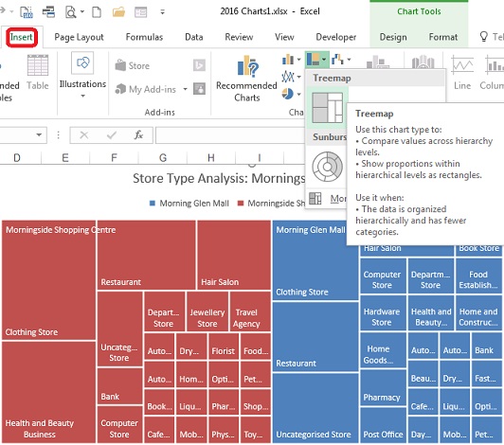Select the chart title text
Viewport: 504px width, 445px height.
(219, 178)
